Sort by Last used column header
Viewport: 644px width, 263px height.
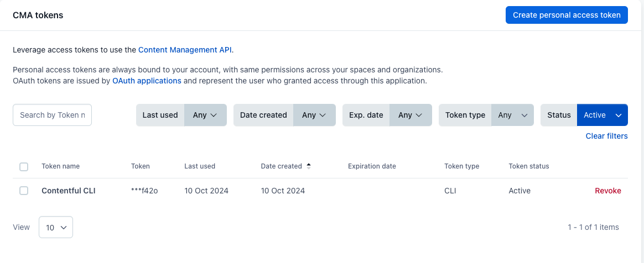(x=200, y=166)
